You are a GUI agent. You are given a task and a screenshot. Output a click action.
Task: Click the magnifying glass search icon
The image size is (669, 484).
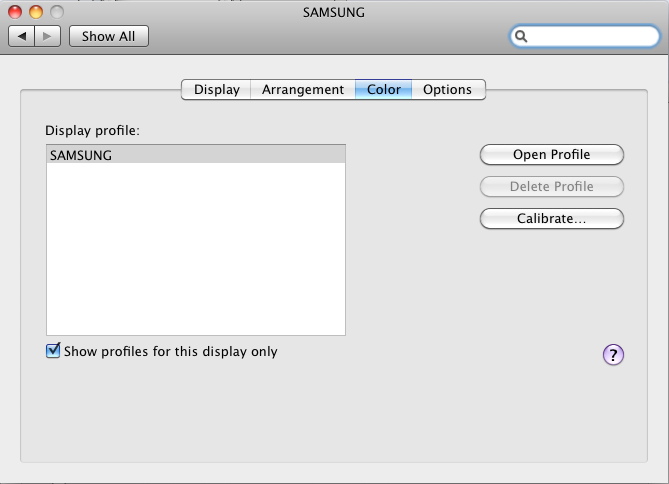pos(521,37)
